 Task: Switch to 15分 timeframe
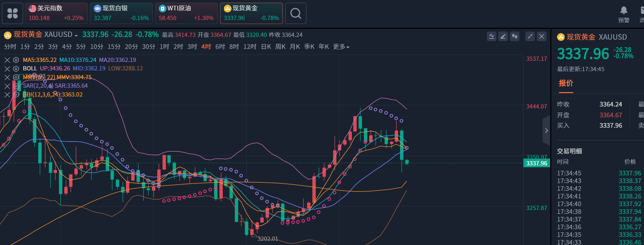[114, 47]
